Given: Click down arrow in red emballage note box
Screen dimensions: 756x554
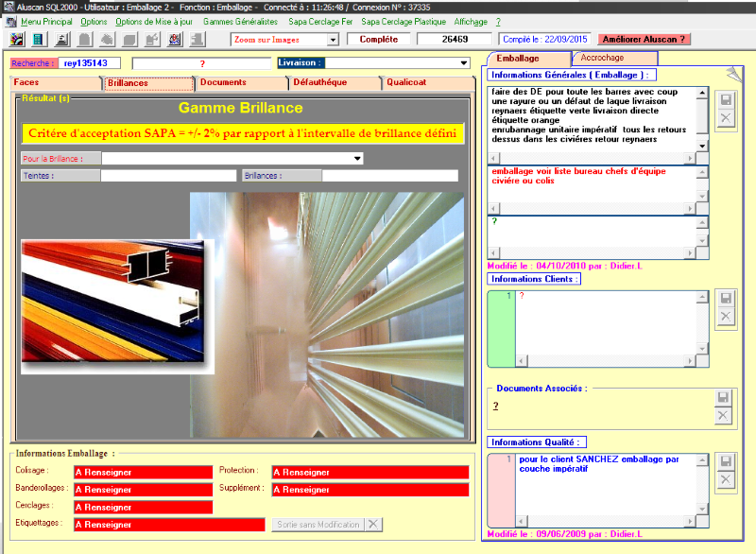Looking at the screenshot, I should click(702, 197).
